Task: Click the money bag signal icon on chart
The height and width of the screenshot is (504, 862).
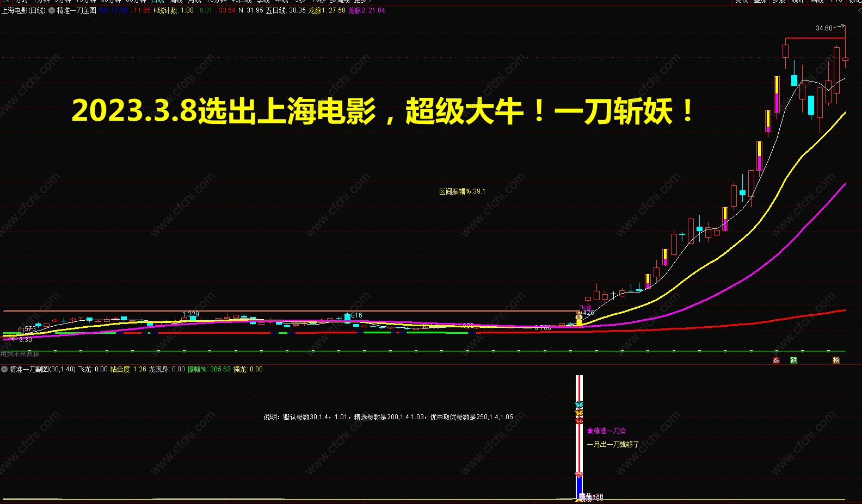Action: coord(579,316)
